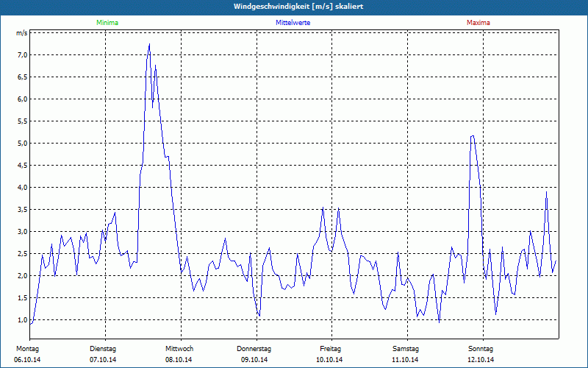Click the 5,0 y-axis value
The height and width of the screenshot is (368, 588).
pos(23,144)
